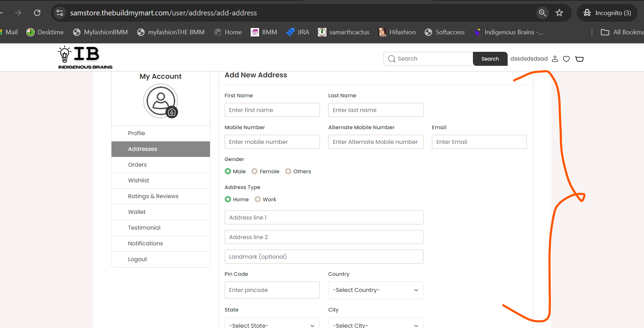Select Addresses in account menu
This screenshot has height=328, width=644.
[x=161, y=149]
